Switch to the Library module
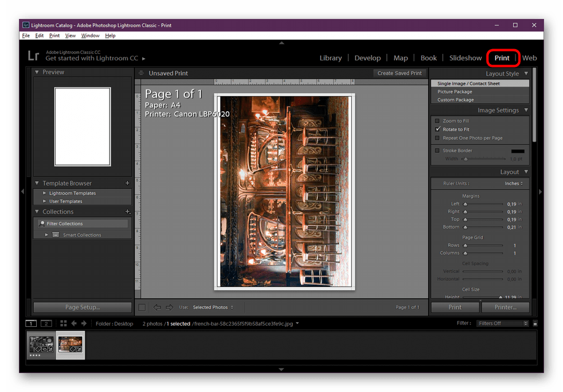This screenshot has width=563, height=392. [331, 58]
